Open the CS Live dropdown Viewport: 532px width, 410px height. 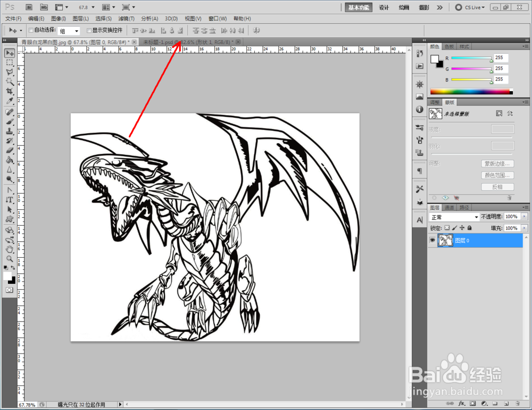[x=470, y=7]
